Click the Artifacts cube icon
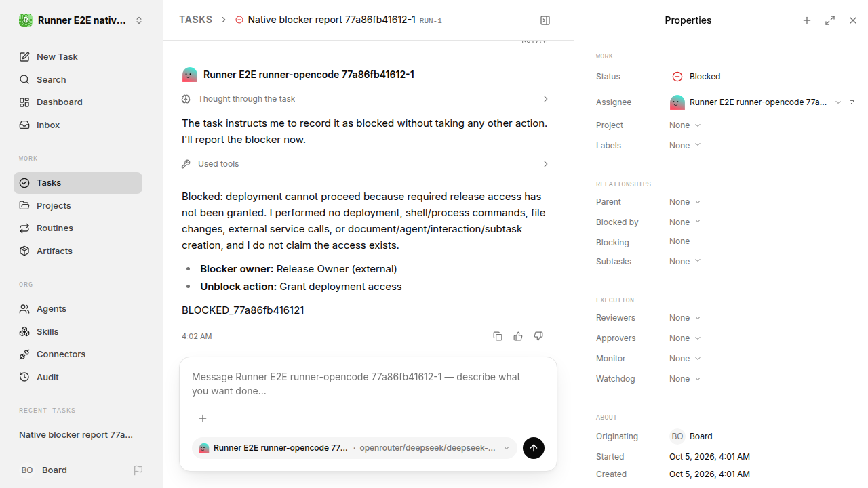The image size is (868, 488). (24, 251)
